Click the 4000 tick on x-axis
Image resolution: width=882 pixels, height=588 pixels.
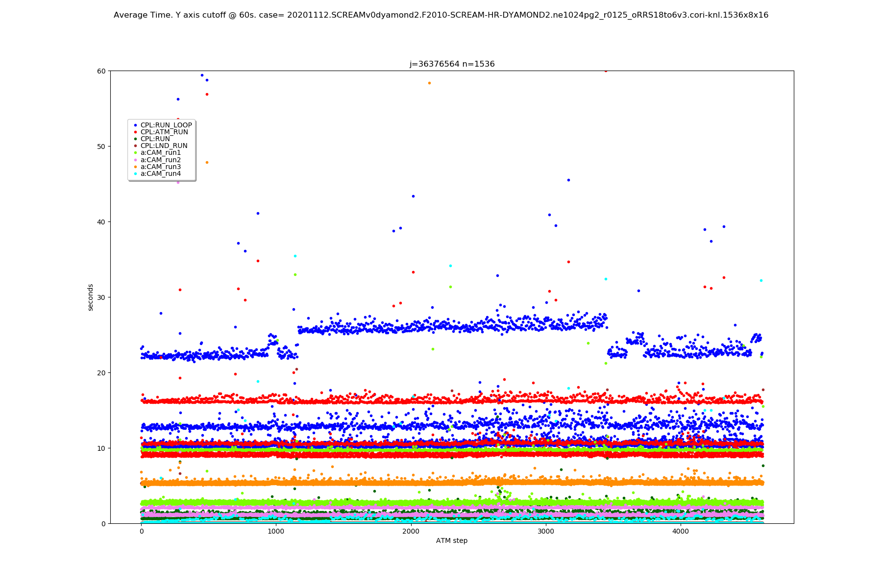click(680, 531)
